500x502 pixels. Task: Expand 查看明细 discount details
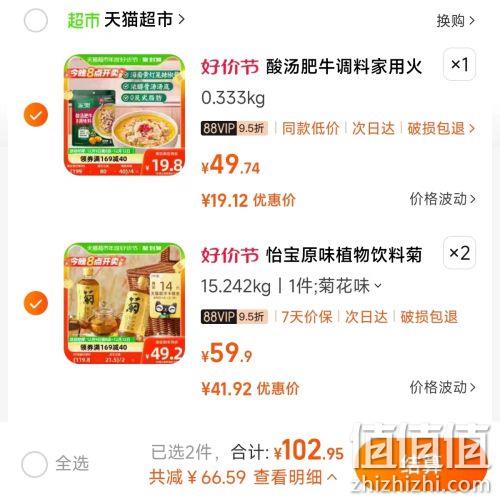[295, 477]
